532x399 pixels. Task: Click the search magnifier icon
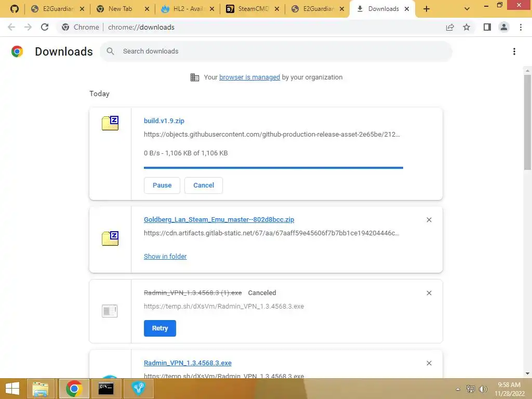click(x=110, y=51)
